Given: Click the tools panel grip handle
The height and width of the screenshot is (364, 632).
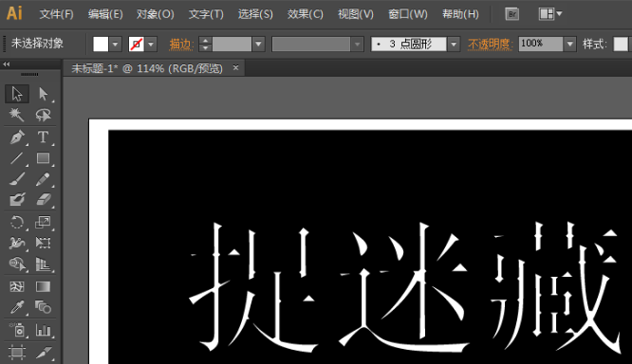Looking at the screenshot, I should tap(29, 75).
